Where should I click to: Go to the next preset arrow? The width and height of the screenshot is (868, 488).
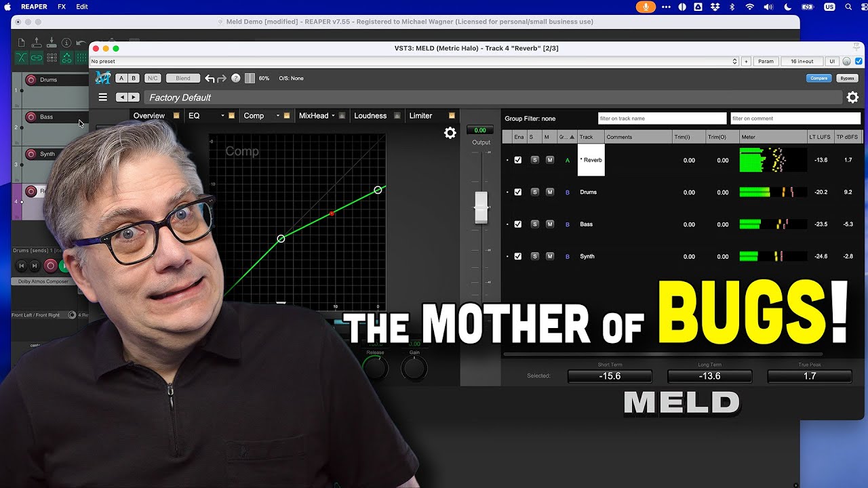(134, 98)
